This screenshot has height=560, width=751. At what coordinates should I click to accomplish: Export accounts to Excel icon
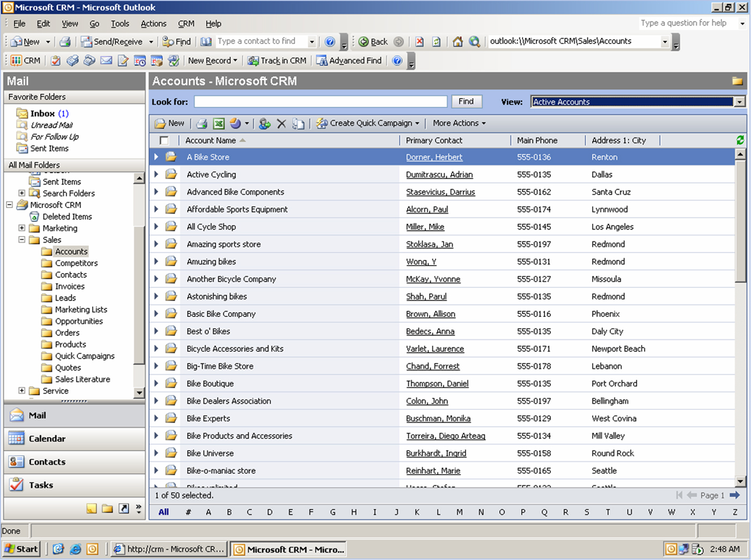tap(218, 124)
